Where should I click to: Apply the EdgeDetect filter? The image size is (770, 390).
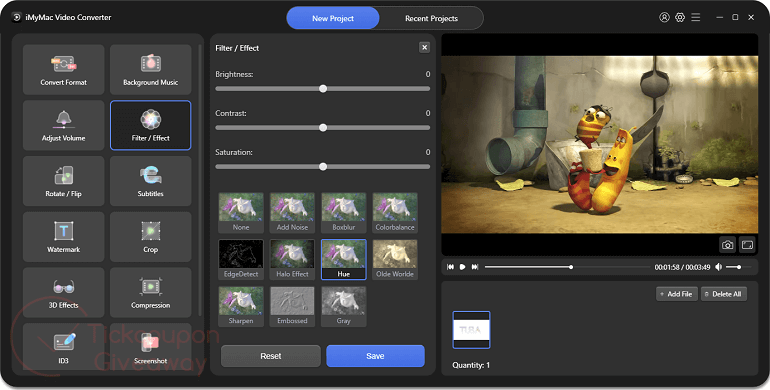click(241, 259)
